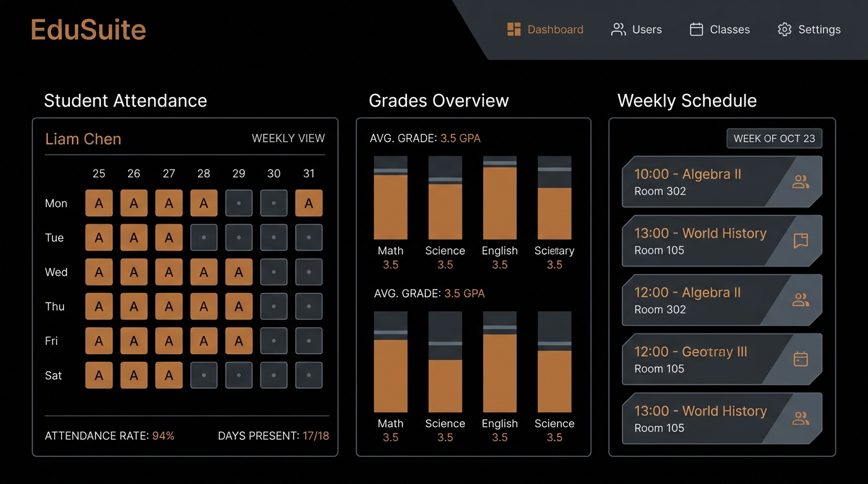Click the WEEK OF OCT 23 button

[x=774, y=139]
